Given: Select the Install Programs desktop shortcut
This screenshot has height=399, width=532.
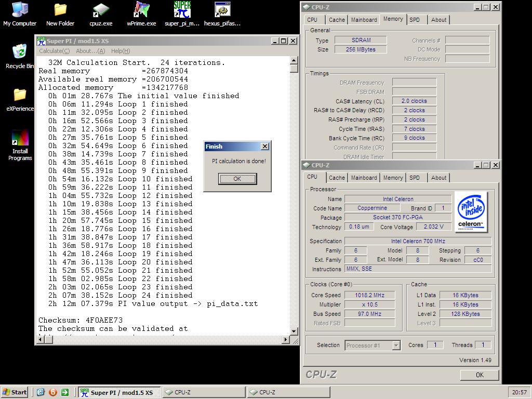Looking at the screenshot, I should tap(20, 145).
